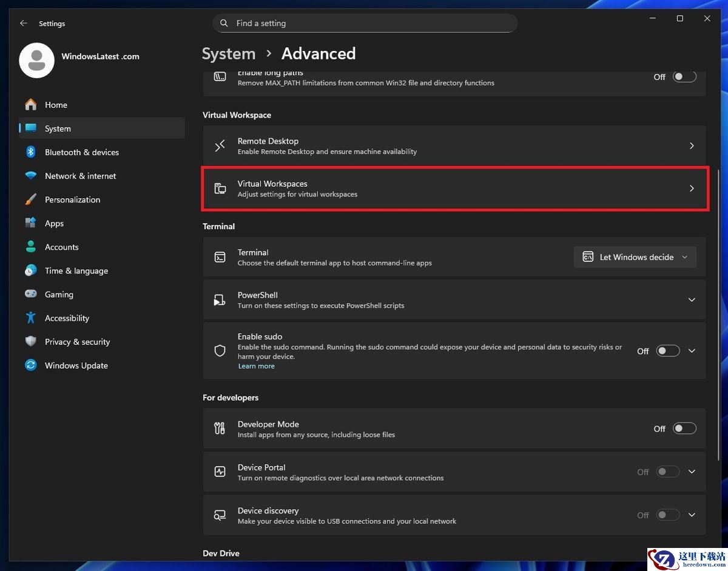The height and width of the screenshot is (571, 728).
Task: Click the Windows Update sync icon
Action: 31,366
